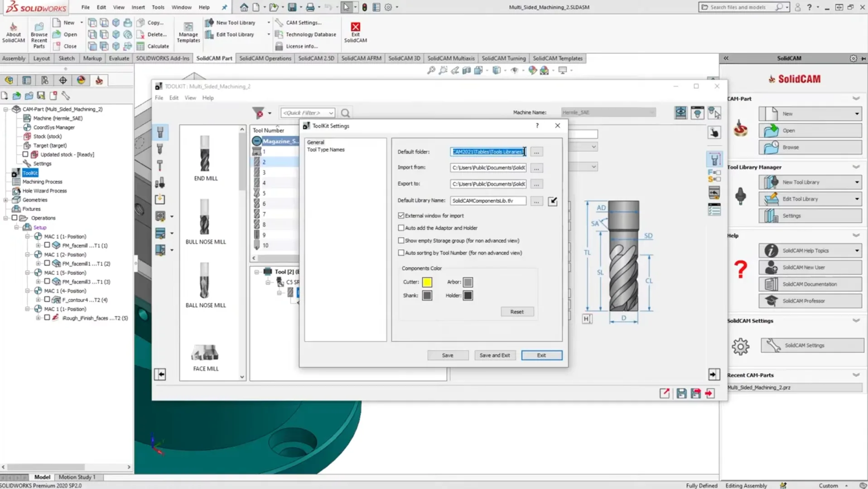Image resolution: width=868 pixels, height=489 pixels.
Task: Check Auto sorting by Tool Number
Action: (401, 253)
